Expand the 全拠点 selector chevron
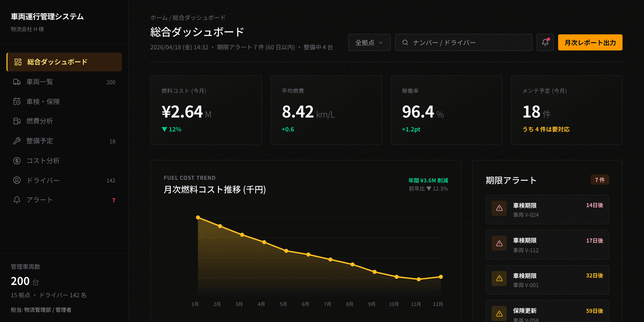Image resolution: width=644 pixels, height=322 pixels. click(381, 42)
